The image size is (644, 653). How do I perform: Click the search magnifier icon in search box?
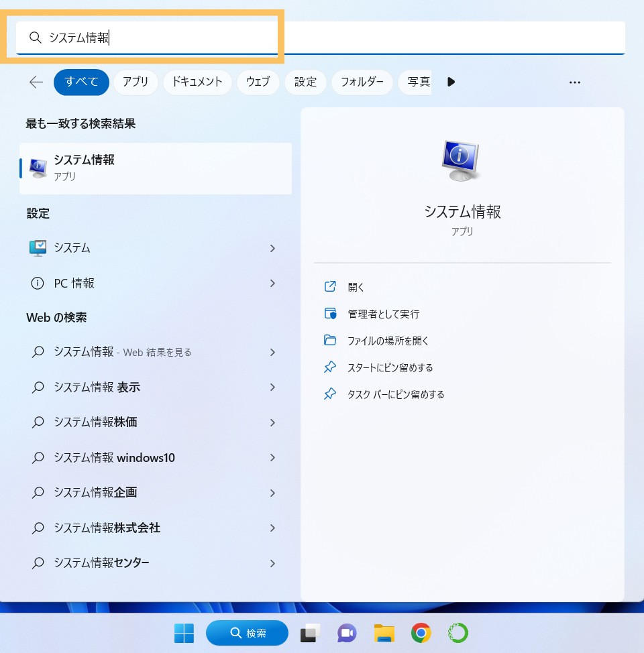(36, 38)
